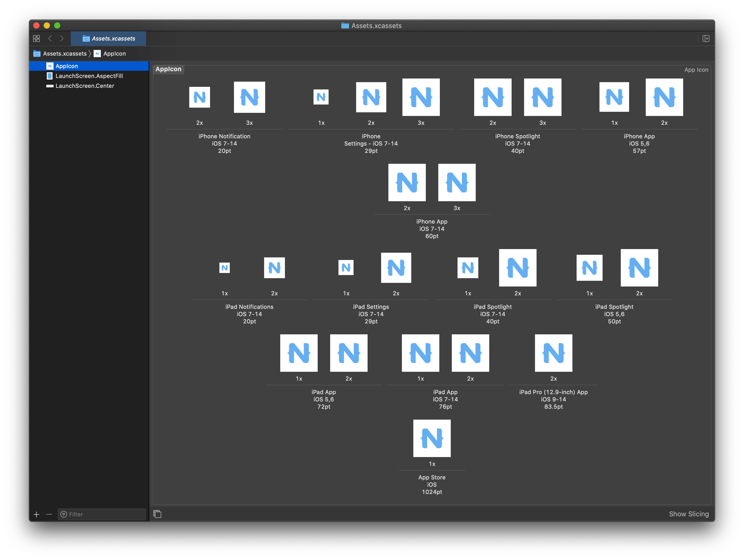Select the 2x iPhone Spotlight icon
The height and width of the screenshot is (560, 744).
coord(492,97)
